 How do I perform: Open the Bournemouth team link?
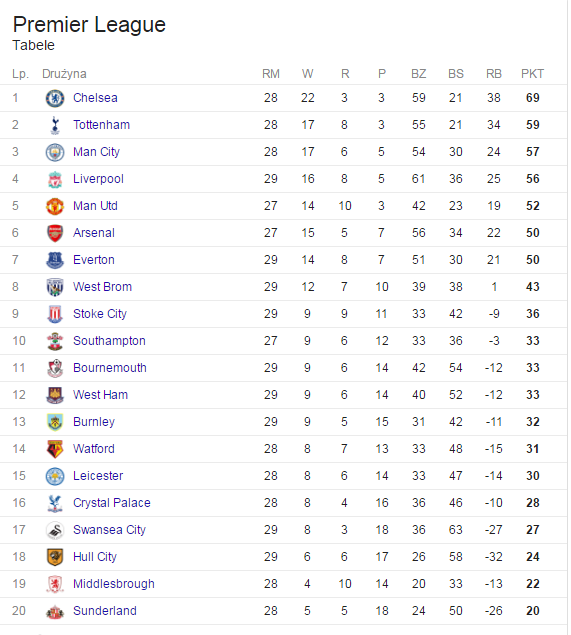point(110,368)
